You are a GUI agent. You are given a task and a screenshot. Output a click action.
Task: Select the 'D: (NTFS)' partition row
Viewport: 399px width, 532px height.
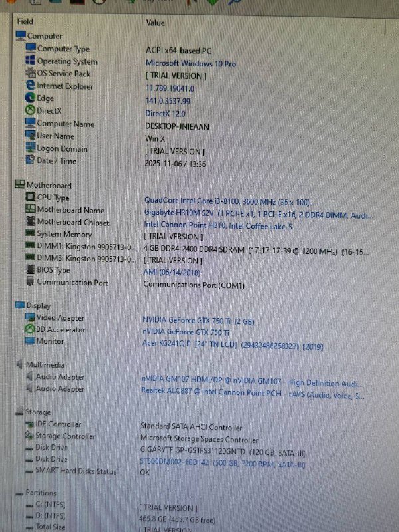(51, 516)
